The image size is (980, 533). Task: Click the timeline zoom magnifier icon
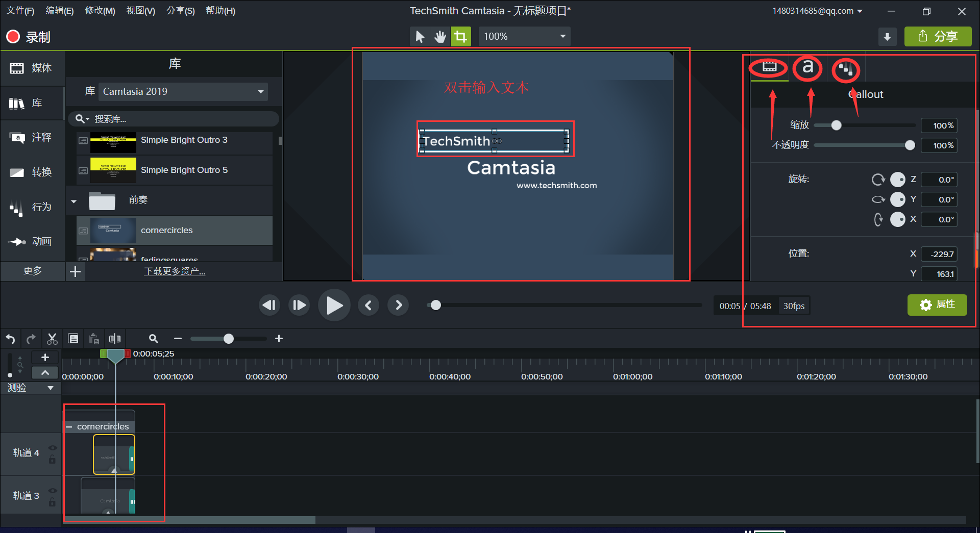153,339
